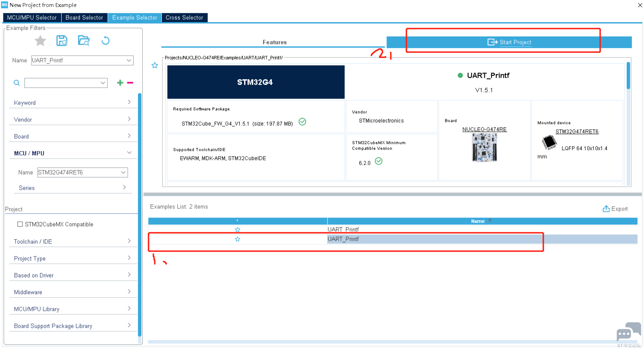This screenshot has width=644, height=351.
Task: Expand the Middleware filter section
Action: pyautogui.click(x=73, y=292)
